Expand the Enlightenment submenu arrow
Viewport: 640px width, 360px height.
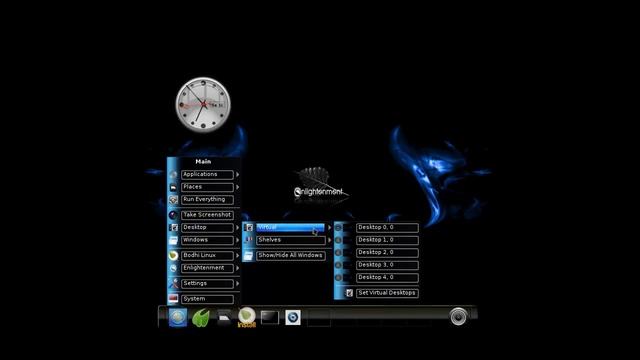pos(237,268)
